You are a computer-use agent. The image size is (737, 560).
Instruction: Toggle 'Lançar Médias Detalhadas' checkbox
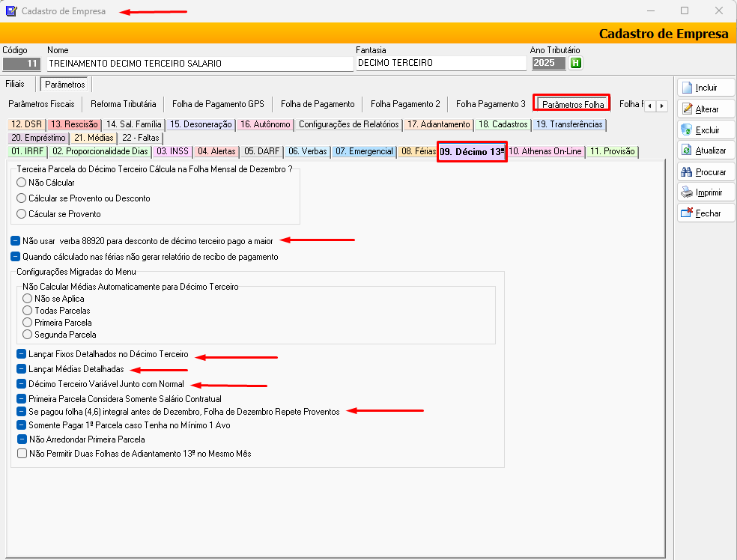21,369
